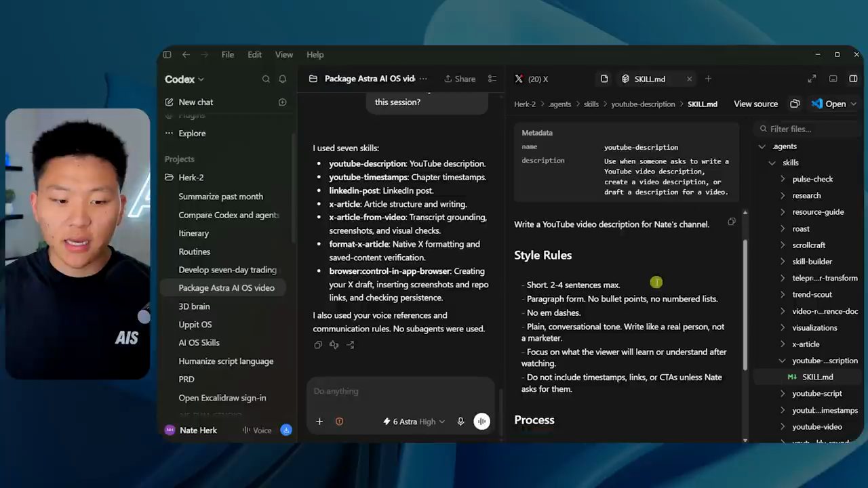
Task: Toggle the left sidebar panel icon
Action: [167, 55]
